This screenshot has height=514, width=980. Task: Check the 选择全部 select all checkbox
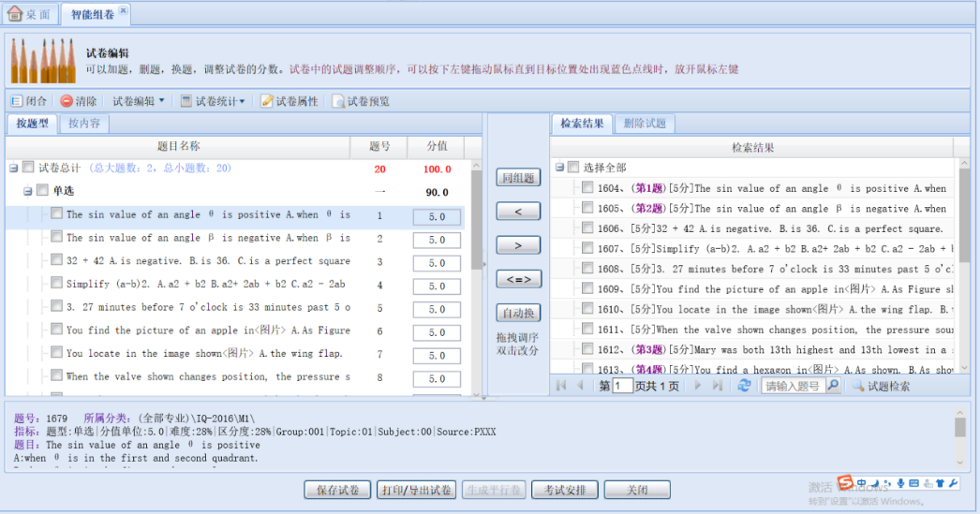click(x=572, y=168)
